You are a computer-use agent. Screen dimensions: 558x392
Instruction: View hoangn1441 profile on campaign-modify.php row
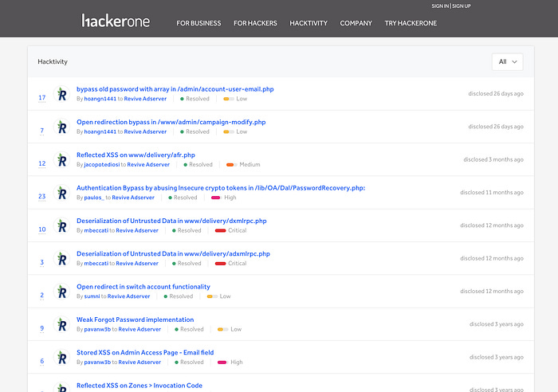click(100, 131)
